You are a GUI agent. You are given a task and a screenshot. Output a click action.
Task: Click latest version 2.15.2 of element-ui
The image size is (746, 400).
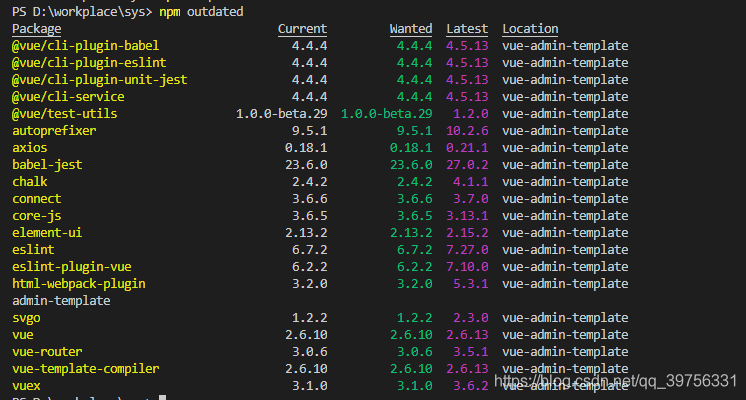[467, 233]
